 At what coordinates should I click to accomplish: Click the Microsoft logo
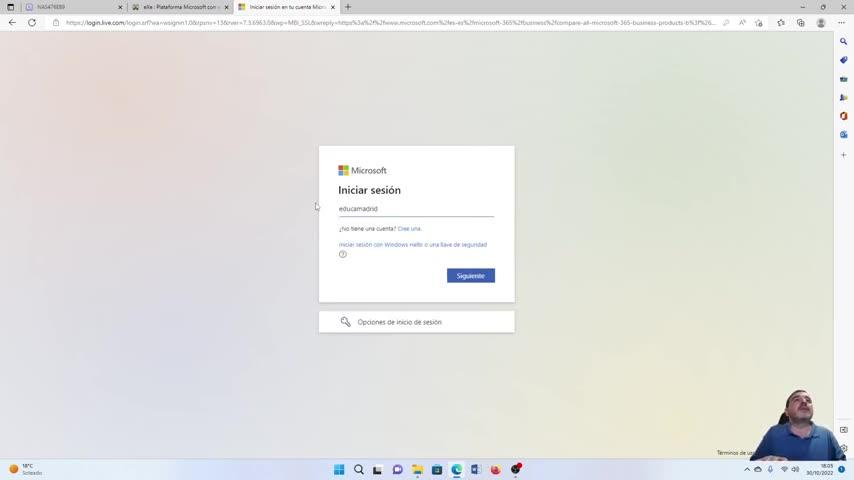[x=362, y=171]
